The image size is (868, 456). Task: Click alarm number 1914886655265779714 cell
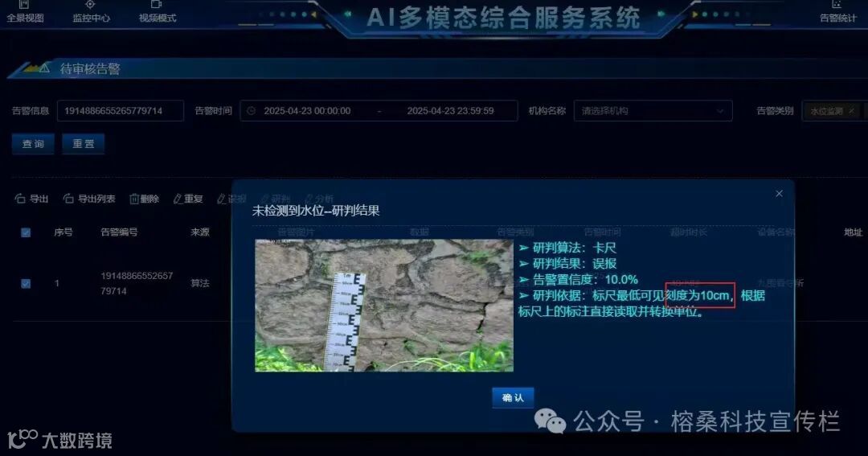(x=136, y=283)
